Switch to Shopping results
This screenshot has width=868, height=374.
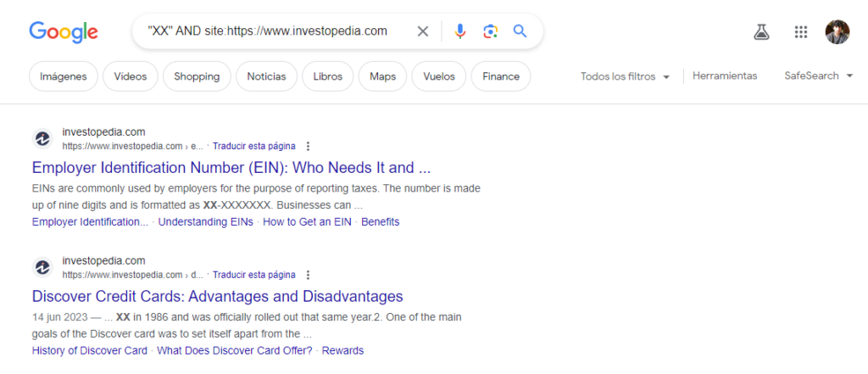(197, 76)
